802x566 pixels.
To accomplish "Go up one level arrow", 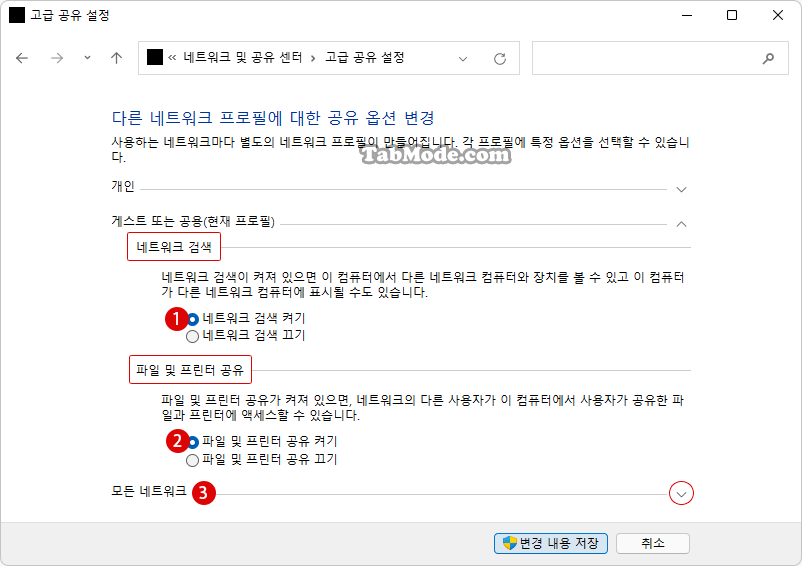I will pos(117,58).
